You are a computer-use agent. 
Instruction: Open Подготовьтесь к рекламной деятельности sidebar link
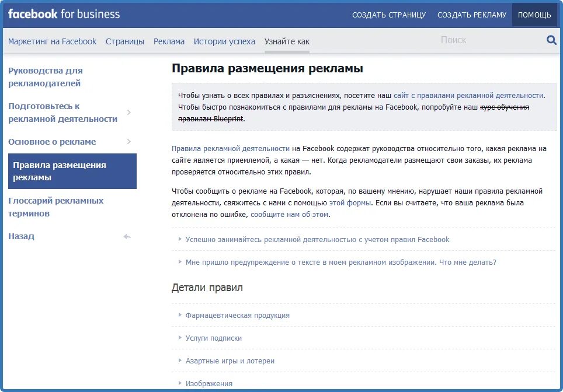(x=62, y=112)
